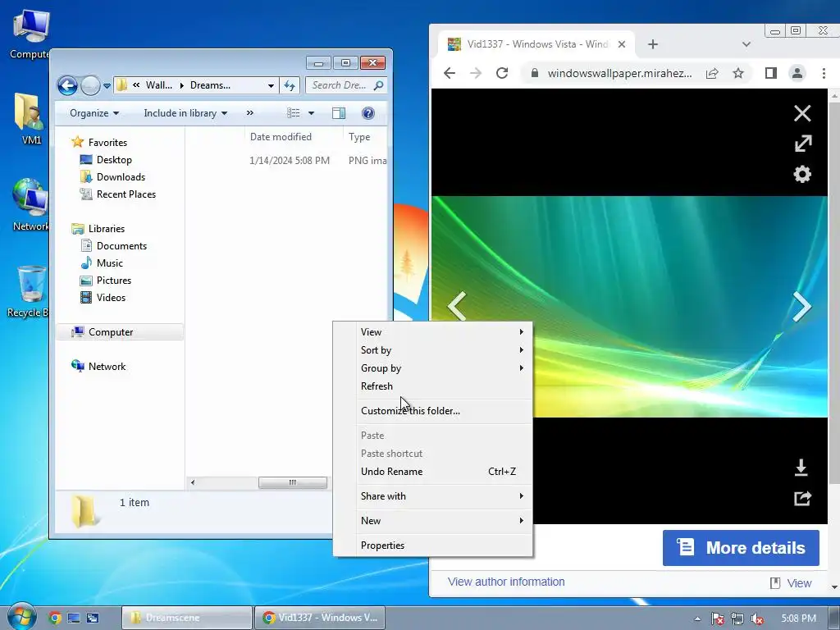Show next image in viewer
Screen dimensions: 840x630
point(802,306)
